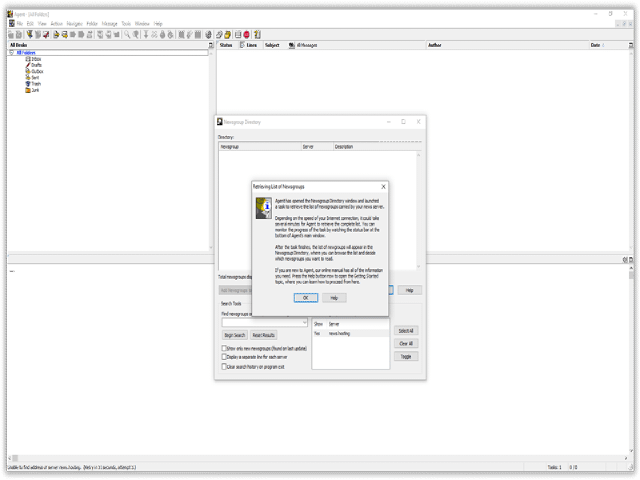
Task: Open the File menu
Action: pyautogui.click(x=20, y=24)
